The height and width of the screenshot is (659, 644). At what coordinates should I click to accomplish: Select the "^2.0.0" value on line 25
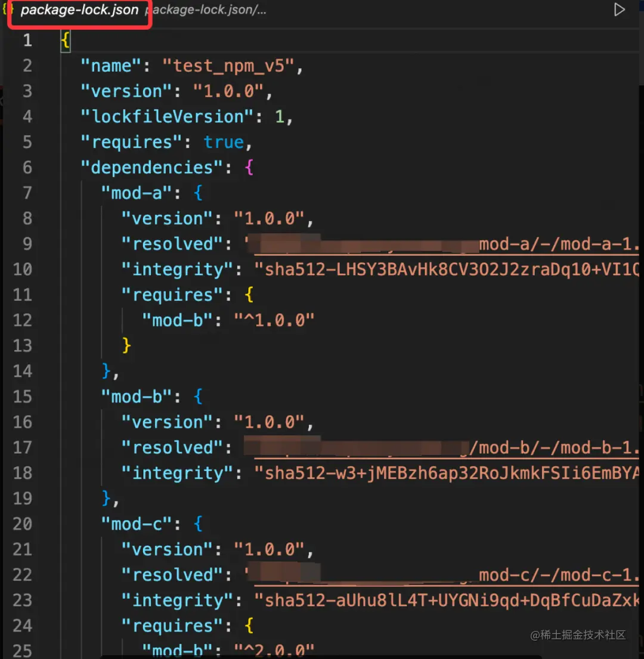274,651
